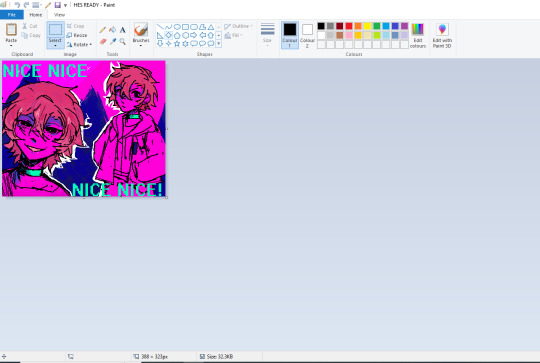This screenshot has height=363, width=540.
Task: Choose the Left arrow shape
Action: coord(202,35)
